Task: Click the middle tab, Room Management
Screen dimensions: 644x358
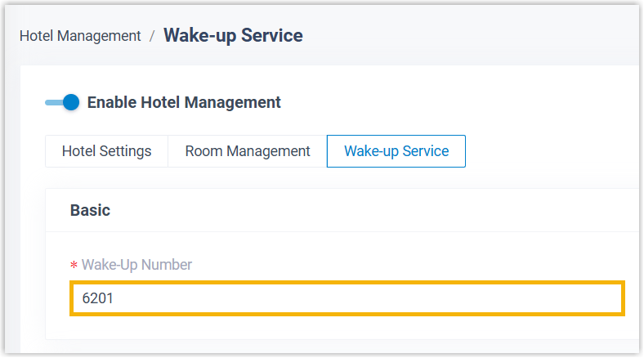Action: click(248, 151)
